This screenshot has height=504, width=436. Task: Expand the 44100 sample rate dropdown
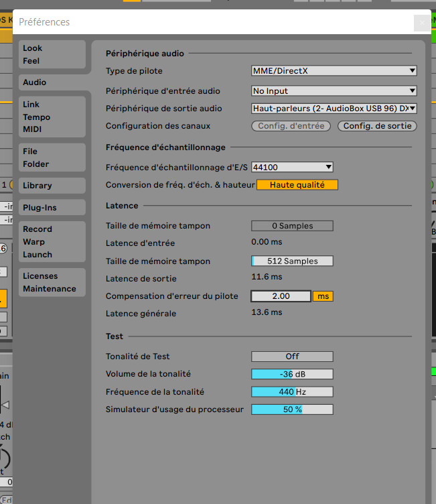(292, 167)
